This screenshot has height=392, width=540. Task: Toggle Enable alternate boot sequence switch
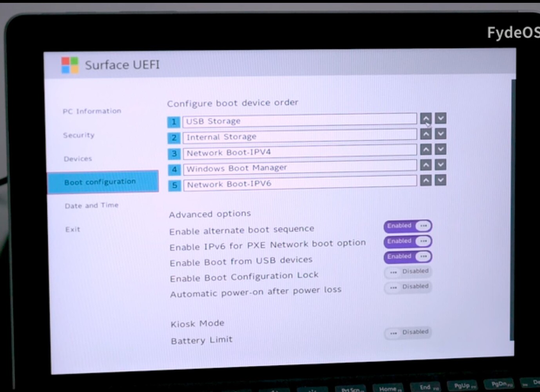408,226
